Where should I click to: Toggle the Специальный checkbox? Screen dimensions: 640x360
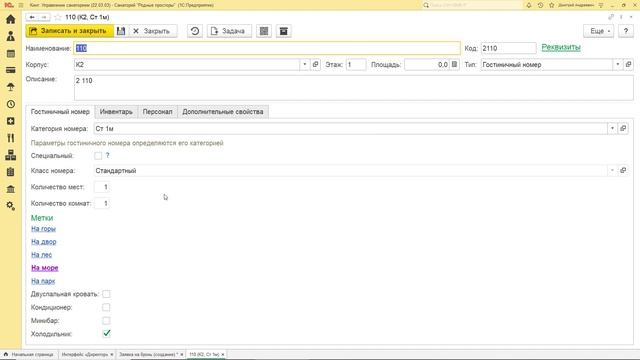[98, 156]
